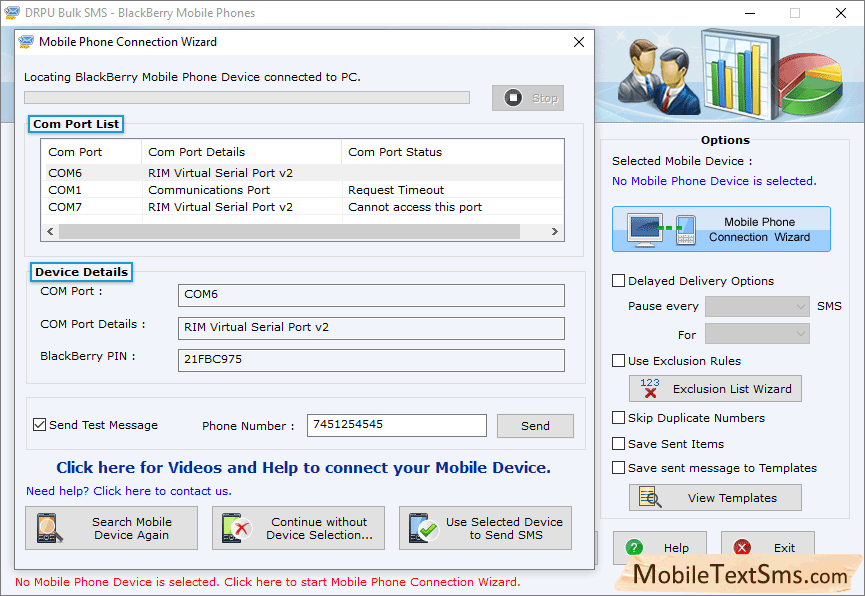Click the wizard dialog title bar envelope icon

click(x=26, y=42)
